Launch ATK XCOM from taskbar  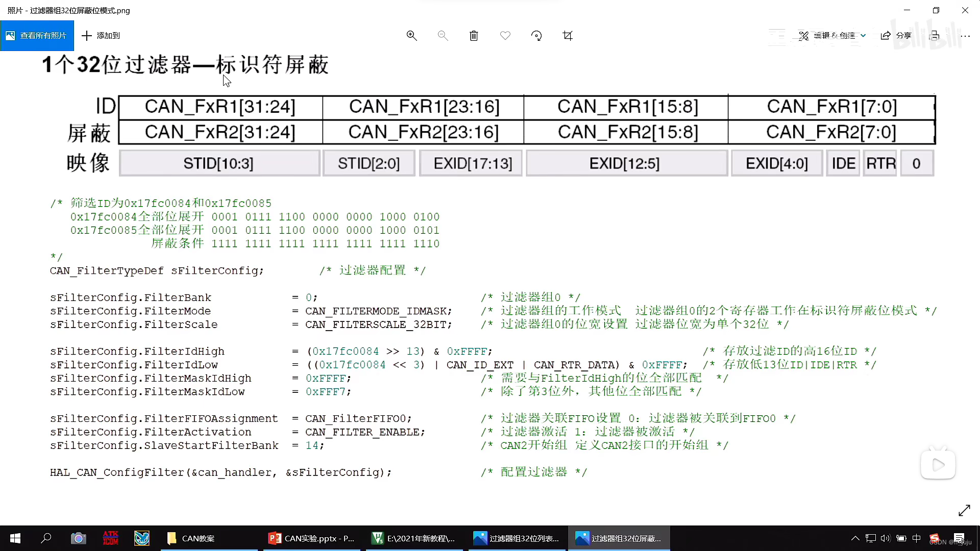[110, 538]
